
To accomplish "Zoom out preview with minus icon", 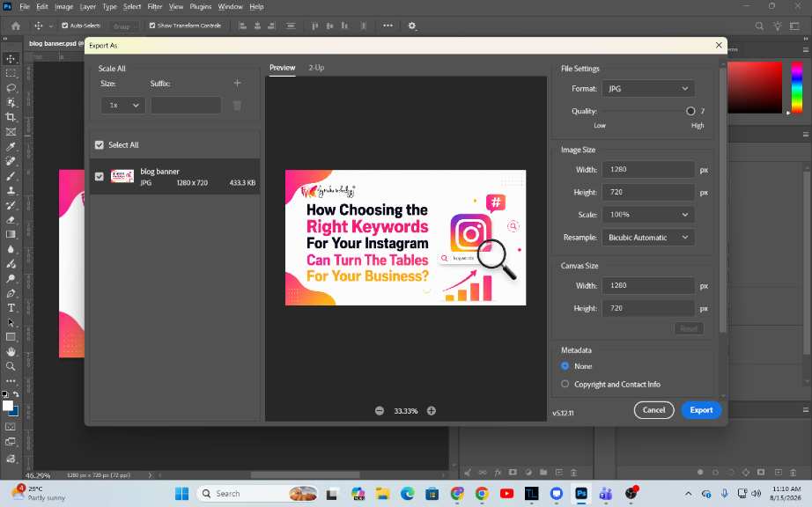I will pyautogui.click(x=380, y=411).
